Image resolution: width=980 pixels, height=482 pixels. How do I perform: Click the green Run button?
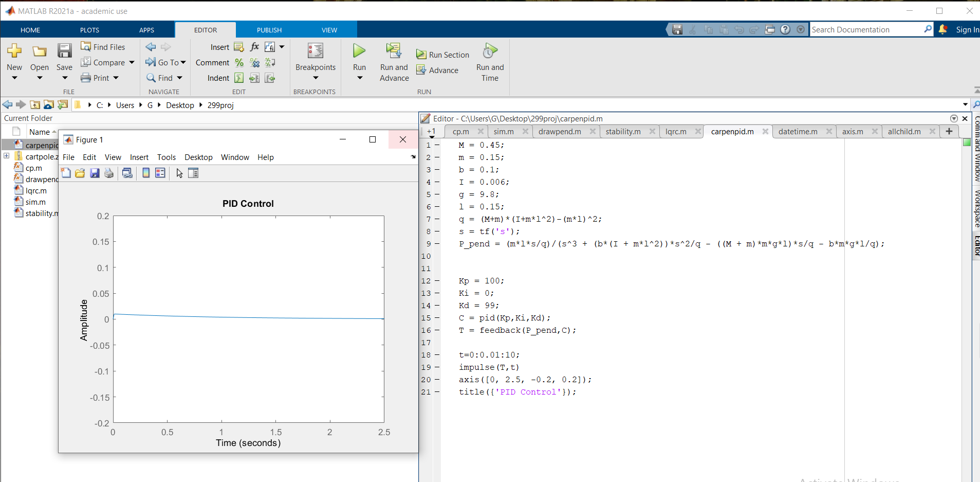pos(359,51)
